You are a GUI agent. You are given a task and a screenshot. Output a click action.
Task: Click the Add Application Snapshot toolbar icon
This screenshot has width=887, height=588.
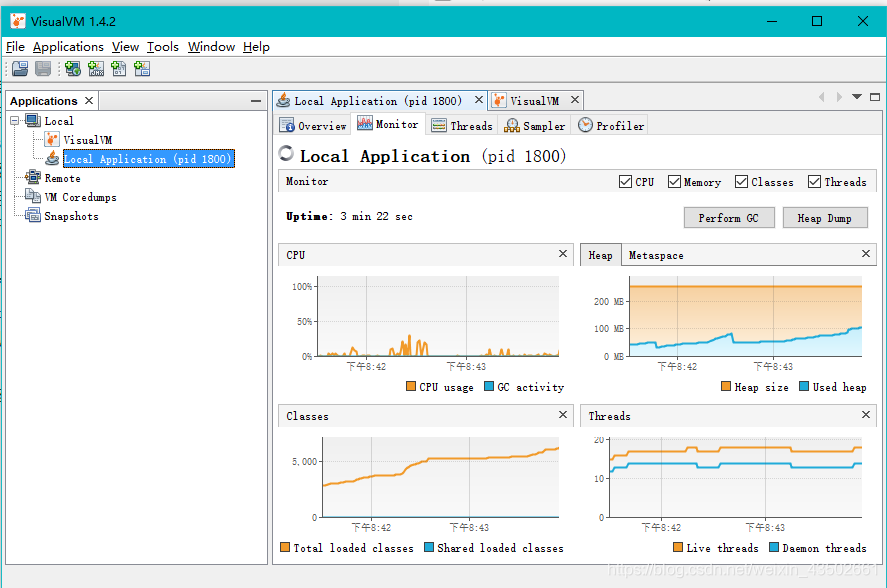coord(142,69)
